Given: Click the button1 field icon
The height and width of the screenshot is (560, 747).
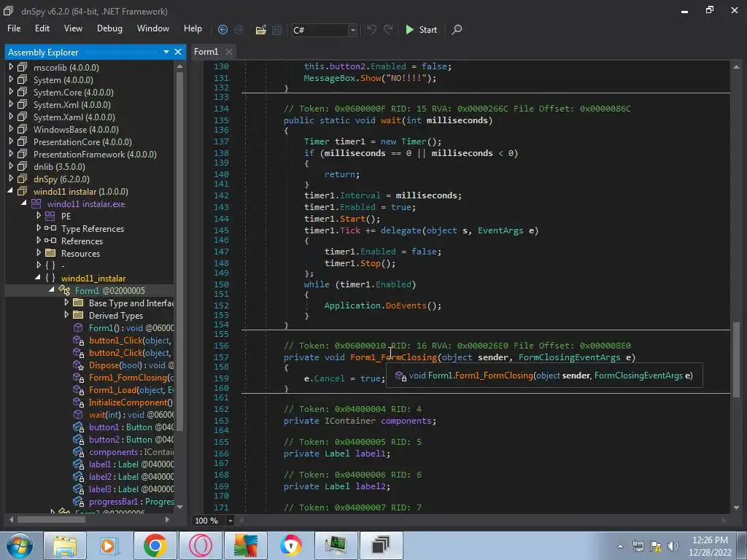Looking at the screenshot, I should coord(78,427).
